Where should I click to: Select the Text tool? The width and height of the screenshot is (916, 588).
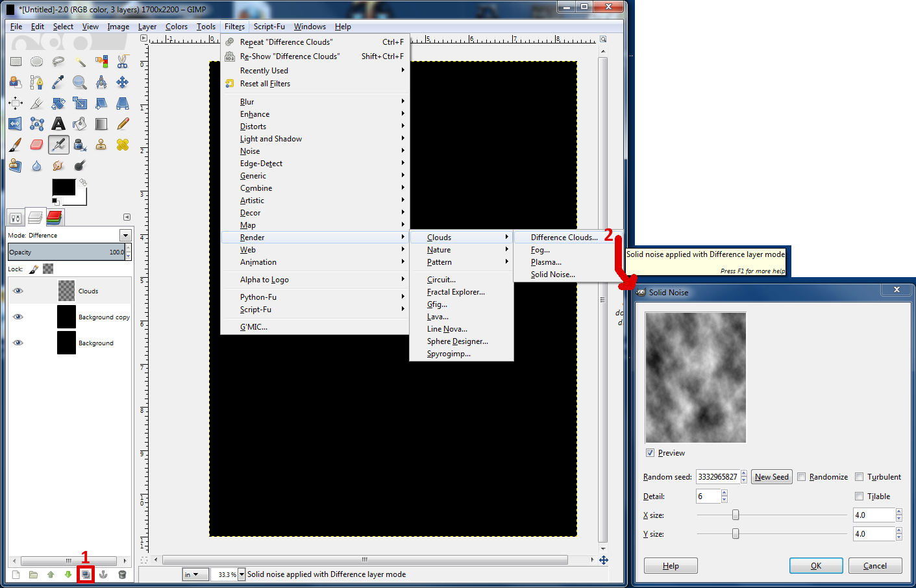(58, 124)
